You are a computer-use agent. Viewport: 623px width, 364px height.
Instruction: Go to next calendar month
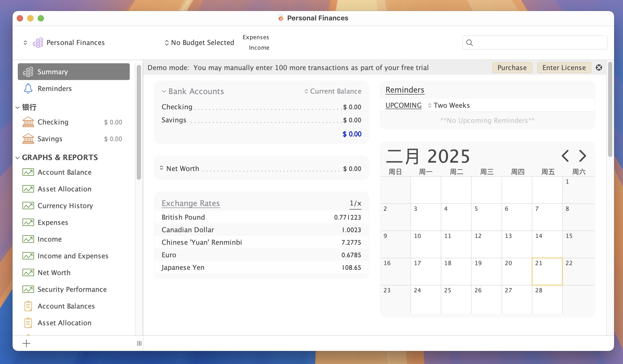pyautogui.click(x=582, y=156)
